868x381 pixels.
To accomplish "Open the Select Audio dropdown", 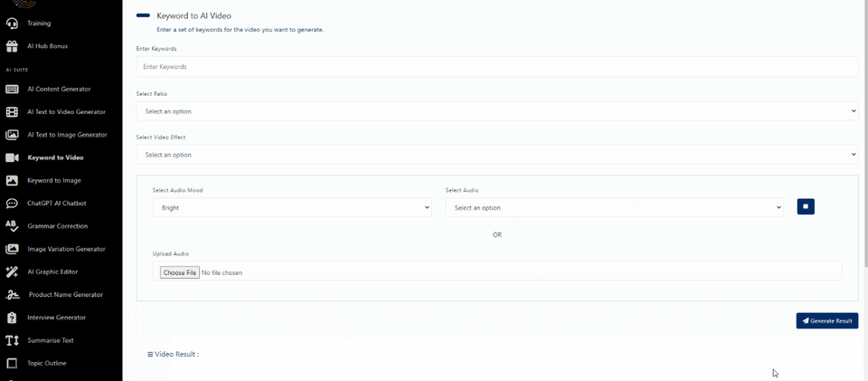I will coord(614,207).
